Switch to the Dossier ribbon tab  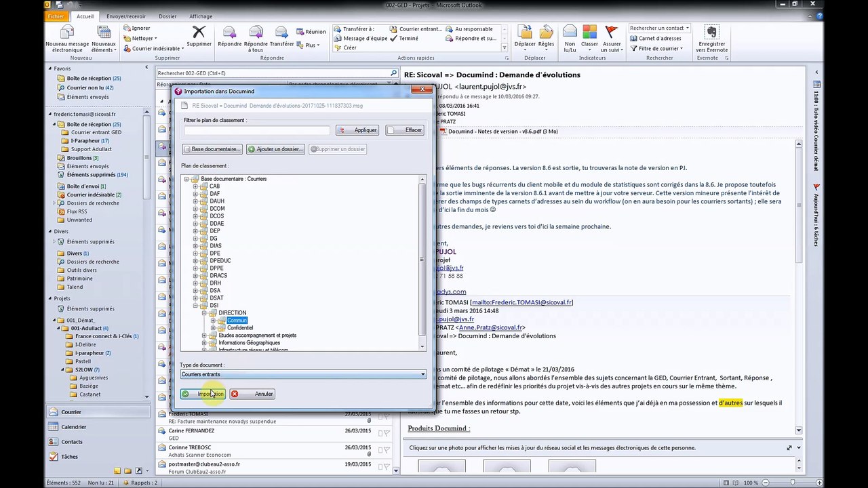(x=167, y=16)
